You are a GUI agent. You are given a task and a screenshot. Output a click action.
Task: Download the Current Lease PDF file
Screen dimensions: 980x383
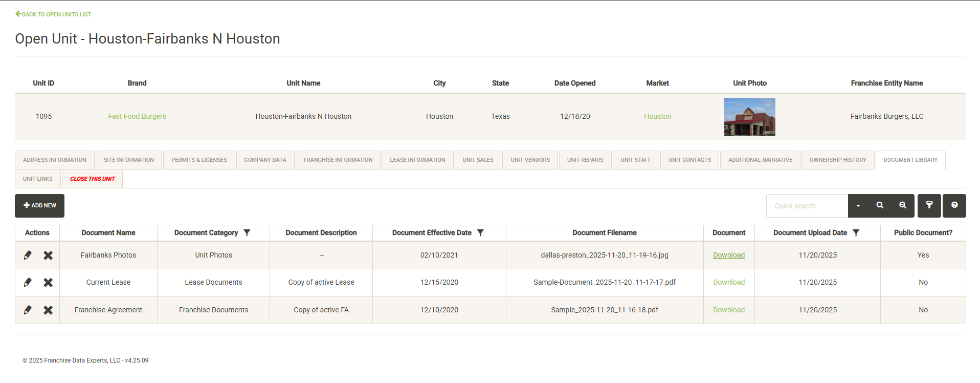(x=729, y=283)
